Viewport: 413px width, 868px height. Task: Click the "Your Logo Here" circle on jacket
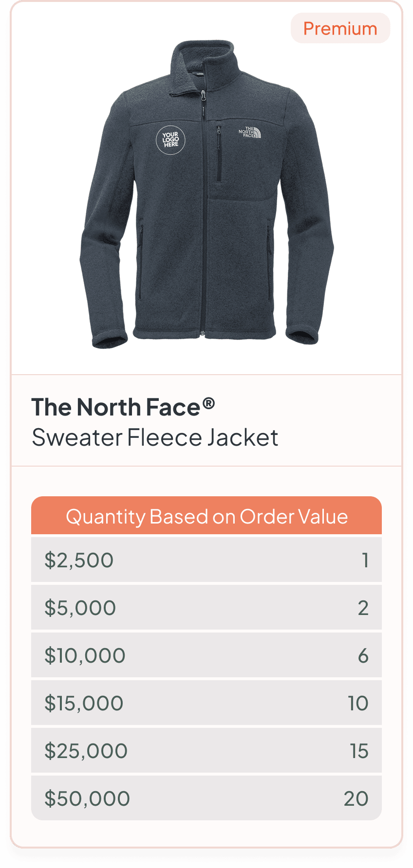[x=170, y=140]
